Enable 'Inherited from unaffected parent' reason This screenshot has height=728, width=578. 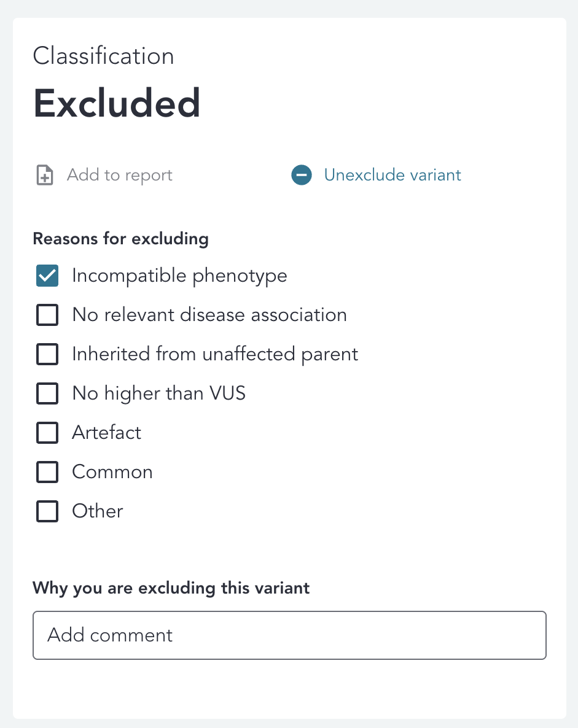pos(47,354)
